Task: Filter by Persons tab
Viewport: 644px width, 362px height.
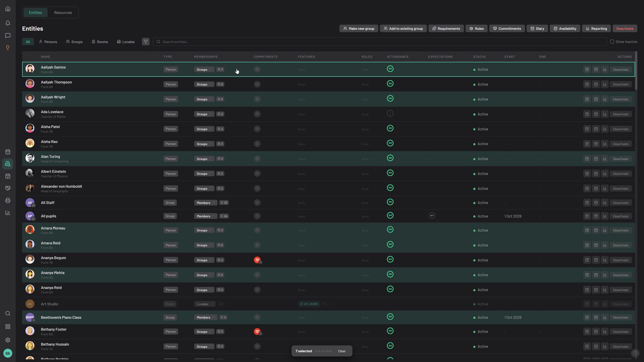Action: [x=48, y=42]
